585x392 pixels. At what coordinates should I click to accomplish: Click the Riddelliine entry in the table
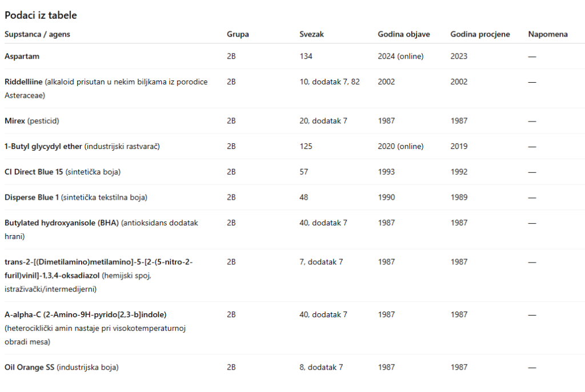pos(24,82)
